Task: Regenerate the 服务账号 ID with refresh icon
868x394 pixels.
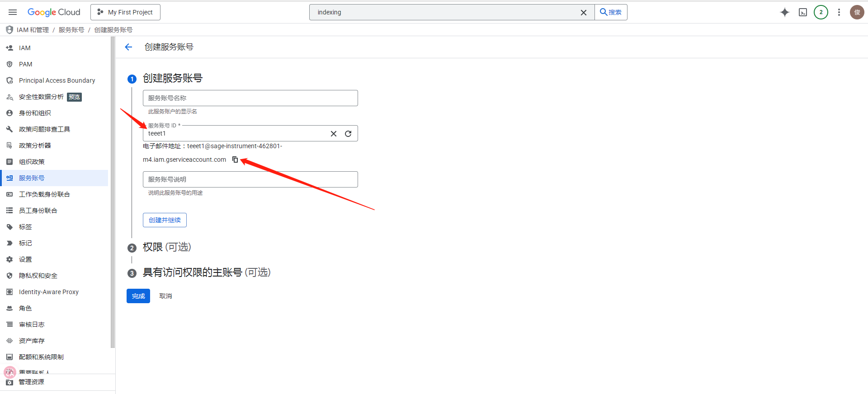Action: tap(348, 134)
